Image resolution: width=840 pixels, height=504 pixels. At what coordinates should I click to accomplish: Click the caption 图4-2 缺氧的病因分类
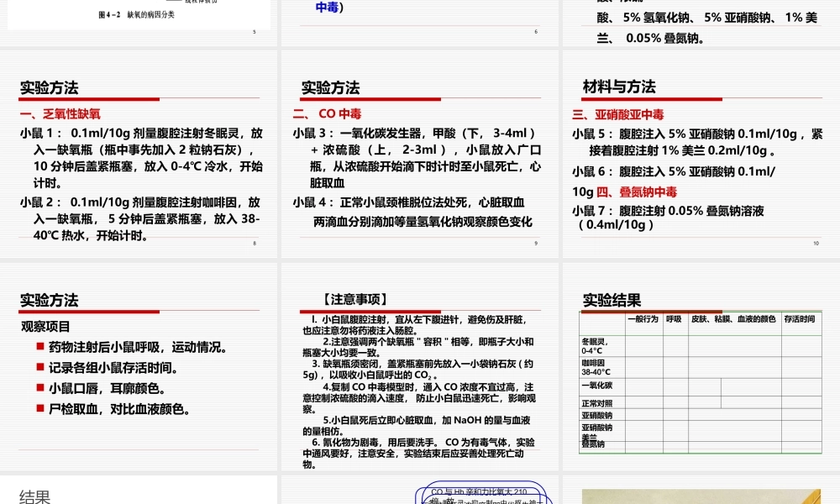137,15
